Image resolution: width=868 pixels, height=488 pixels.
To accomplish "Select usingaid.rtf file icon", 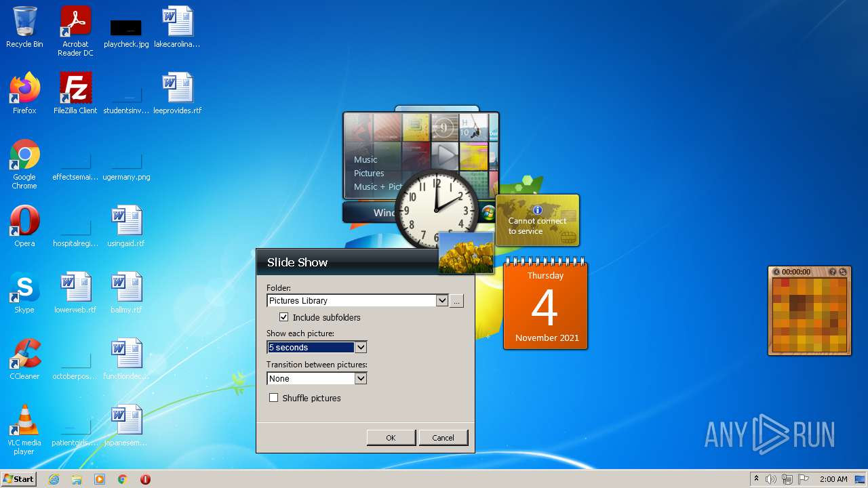I will coord(126,226).
